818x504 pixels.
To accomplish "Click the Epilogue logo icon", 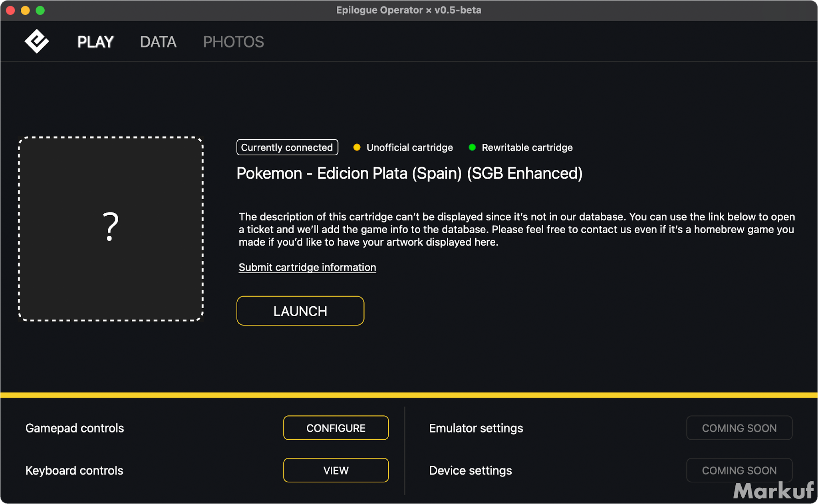I will [37, 41].
